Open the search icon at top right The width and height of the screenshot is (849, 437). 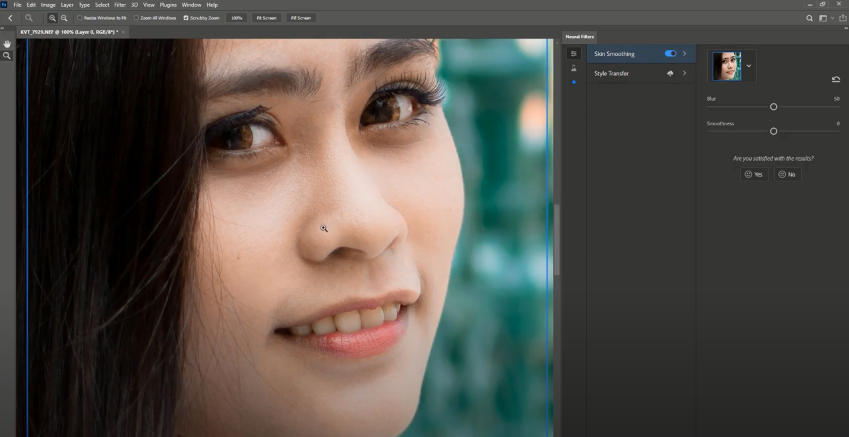[809, 18]
